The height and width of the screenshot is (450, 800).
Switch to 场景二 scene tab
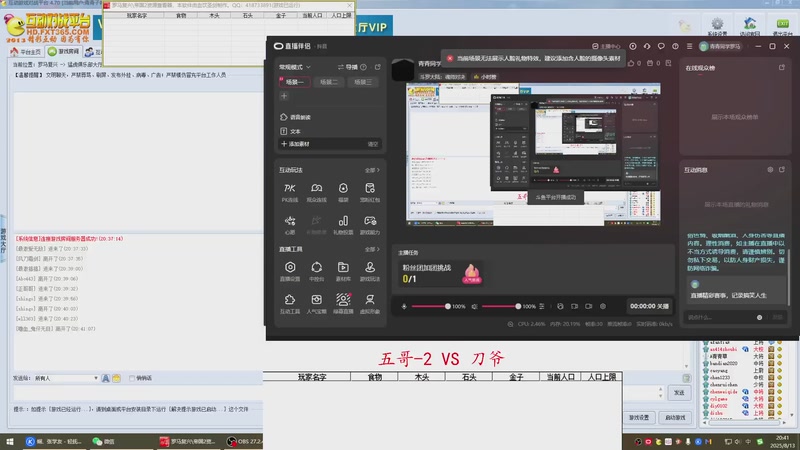click(329, 82)
